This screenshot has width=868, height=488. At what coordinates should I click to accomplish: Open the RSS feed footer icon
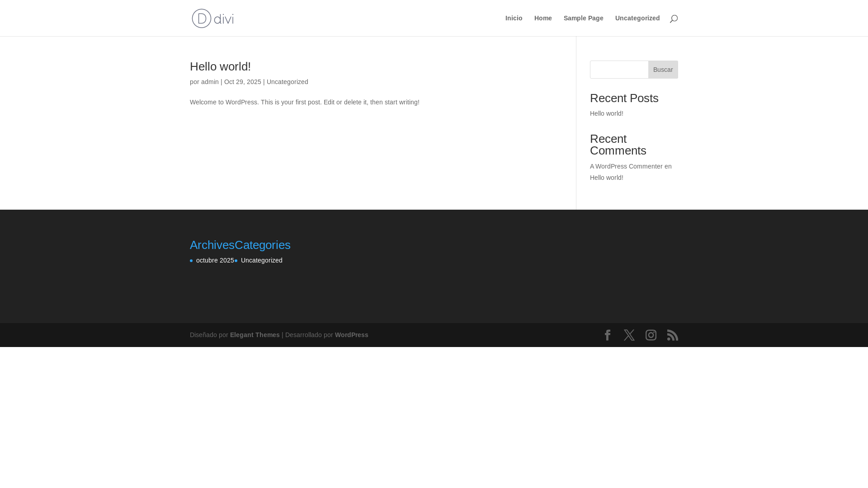[x=673, y=335]
